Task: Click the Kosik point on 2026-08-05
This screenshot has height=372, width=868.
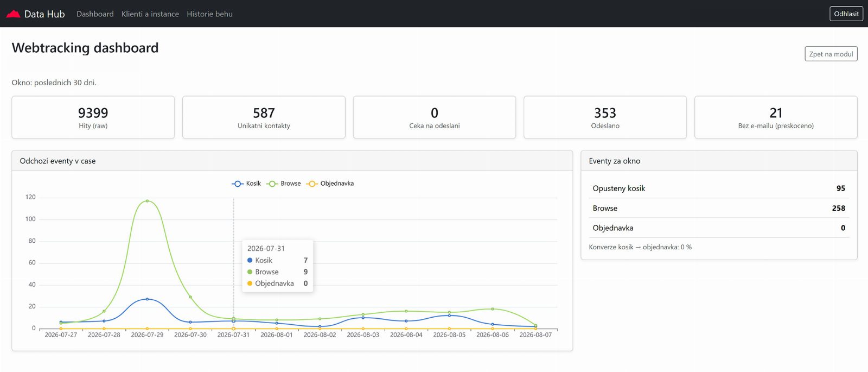Action: click(449, 316)
